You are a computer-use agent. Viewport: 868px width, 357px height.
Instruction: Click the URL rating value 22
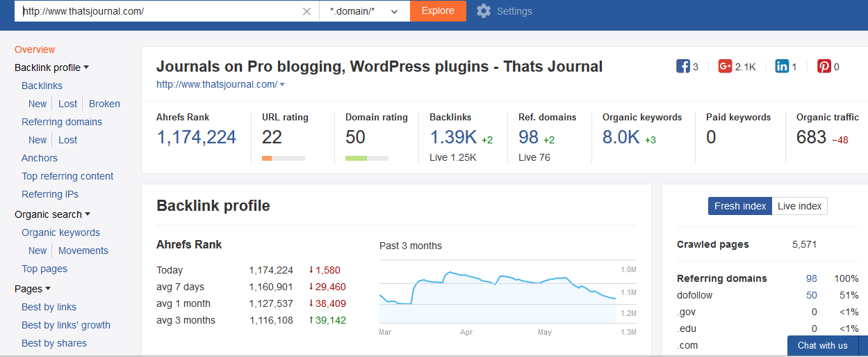(272, 137)
